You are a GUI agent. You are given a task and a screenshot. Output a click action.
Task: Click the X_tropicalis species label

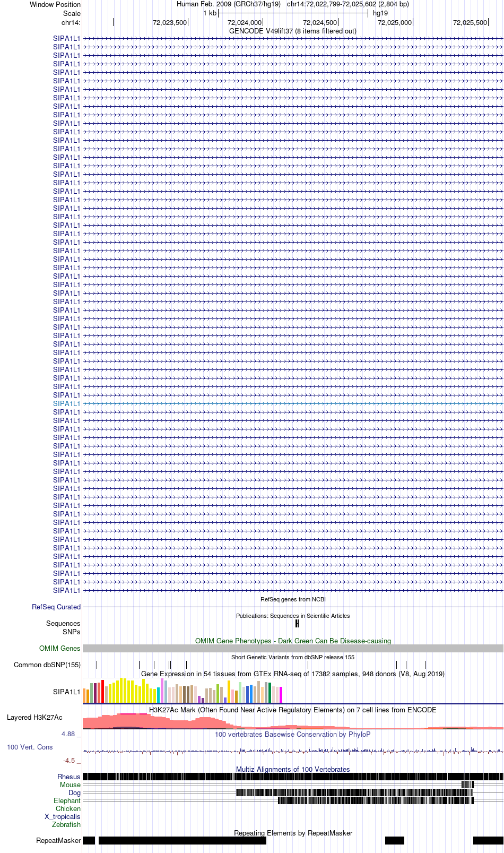click(63, 816)
